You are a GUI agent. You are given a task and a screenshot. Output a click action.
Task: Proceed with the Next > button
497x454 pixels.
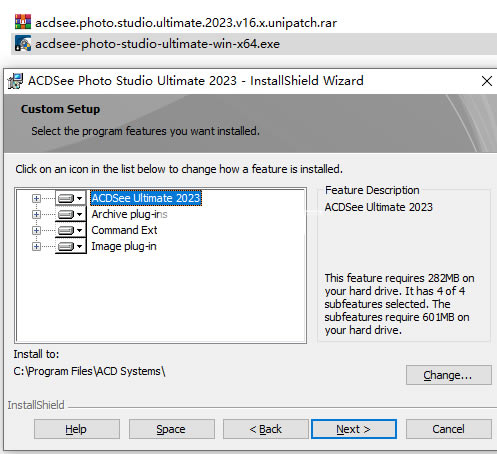tap(354, 429)
